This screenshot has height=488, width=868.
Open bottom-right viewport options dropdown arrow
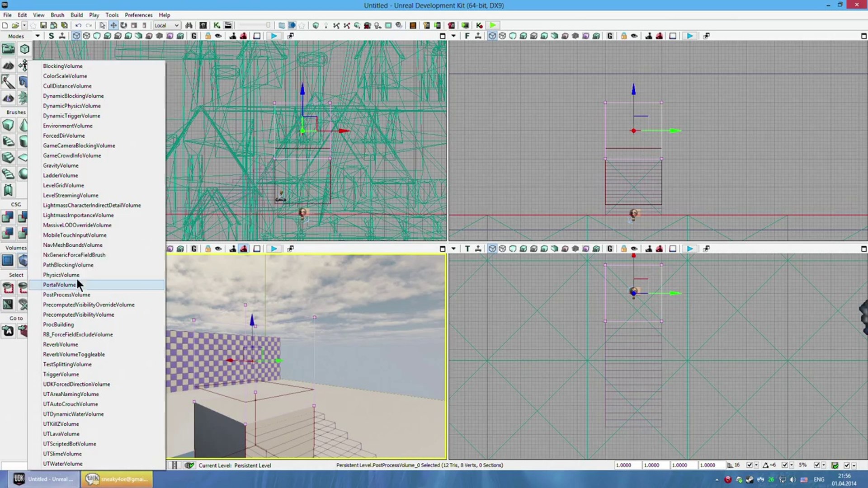tap(453, 249)
